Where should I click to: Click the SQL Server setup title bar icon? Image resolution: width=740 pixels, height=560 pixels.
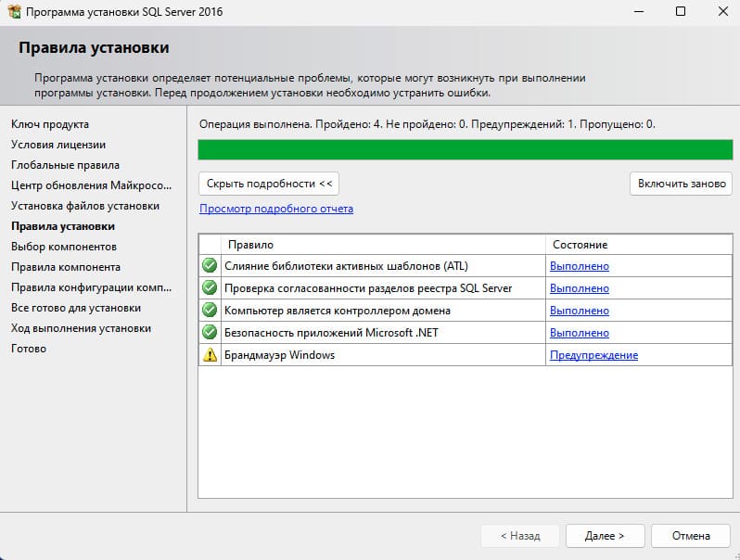coord(15,11)
